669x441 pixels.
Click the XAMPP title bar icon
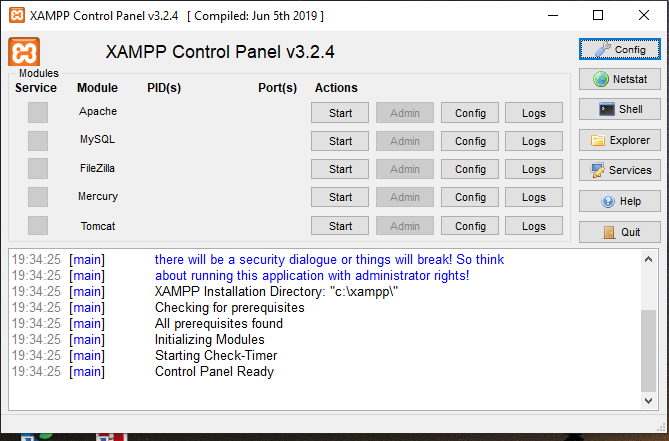17,15
